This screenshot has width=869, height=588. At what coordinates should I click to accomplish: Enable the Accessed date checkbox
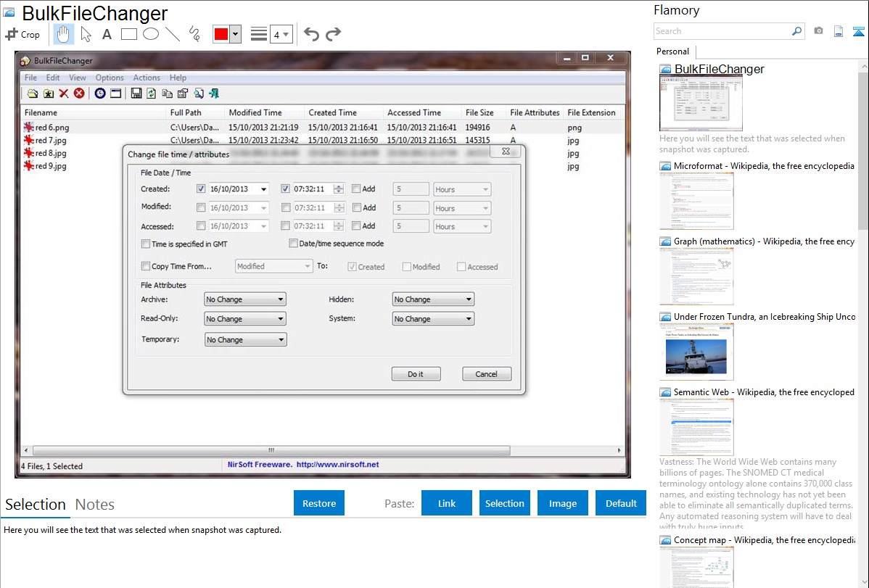201,226
